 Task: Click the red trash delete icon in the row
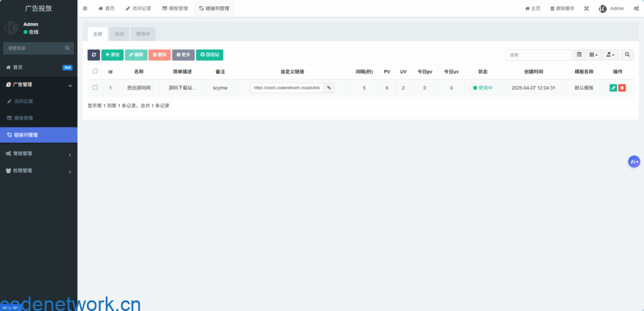point(622,88)
